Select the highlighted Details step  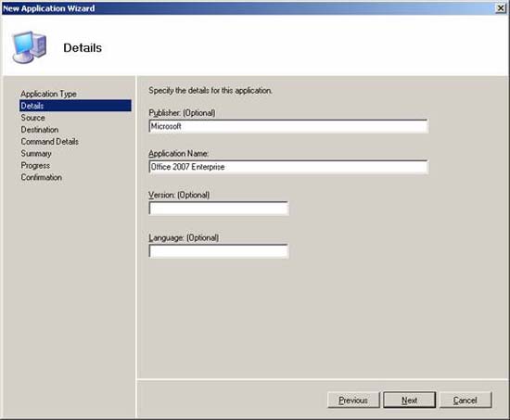75,106
